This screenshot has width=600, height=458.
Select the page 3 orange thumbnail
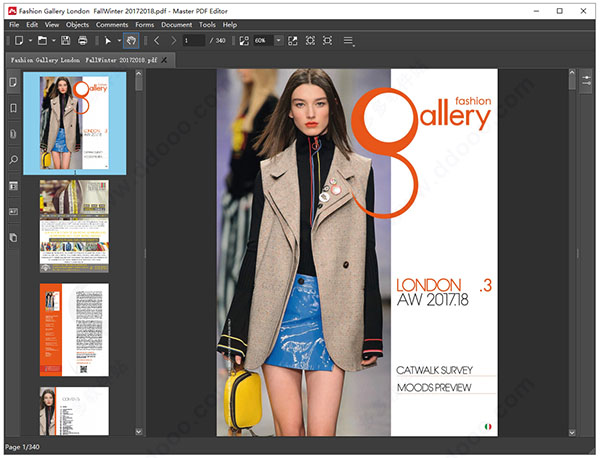tap(74, 330)
